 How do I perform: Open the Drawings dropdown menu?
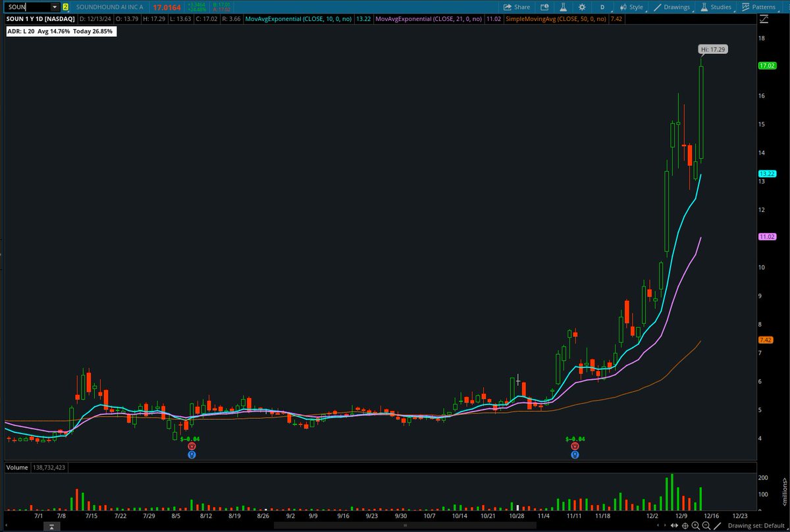point(672,7)
